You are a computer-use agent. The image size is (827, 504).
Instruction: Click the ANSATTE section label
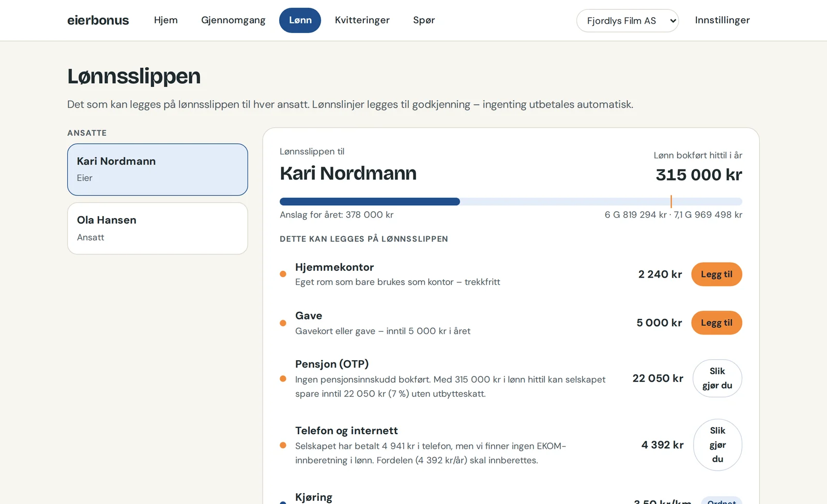87,133
